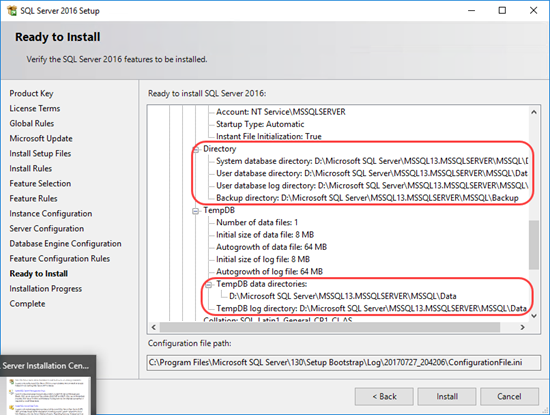Screen dimensions: 550x415
Task: Collapse the Directory tree node
Action: (195, 150)
